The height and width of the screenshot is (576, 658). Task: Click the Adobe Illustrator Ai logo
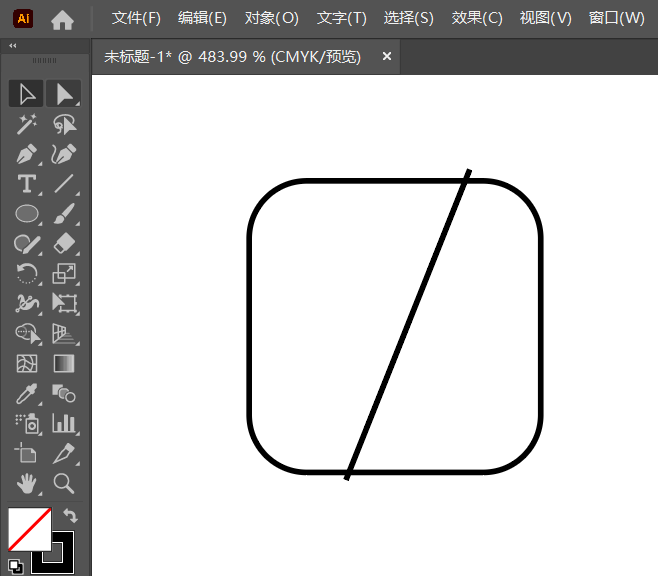click(23, 18)
